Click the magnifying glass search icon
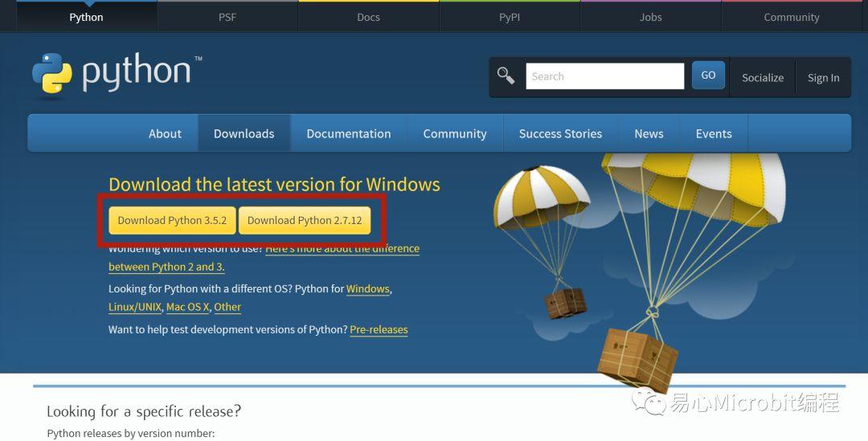Viewport: 868px width, 441px height. tap(506, 76)
